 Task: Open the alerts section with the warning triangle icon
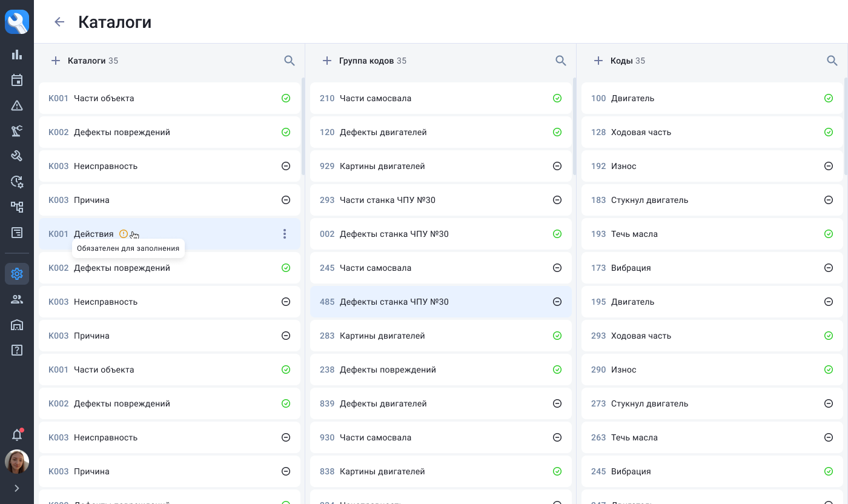coord(16,105)
